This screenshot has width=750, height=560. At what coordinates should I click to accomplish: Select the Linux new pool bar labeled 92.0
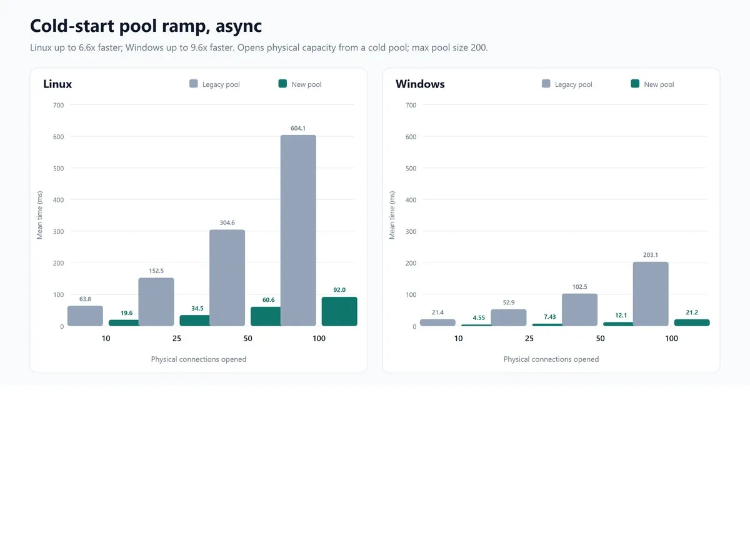pyautogui.click(x=339, y=311)
